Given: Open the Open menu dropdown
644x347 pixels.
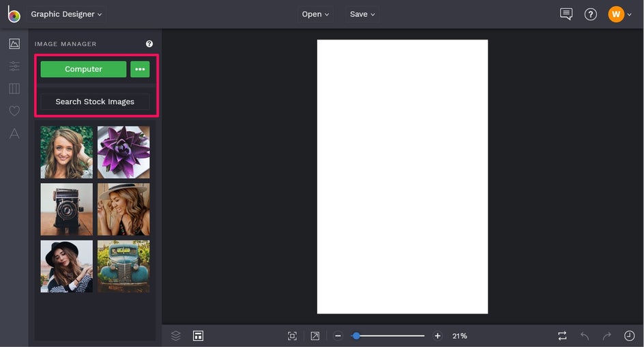Looking at the screenshot, I should click(315, 14).
